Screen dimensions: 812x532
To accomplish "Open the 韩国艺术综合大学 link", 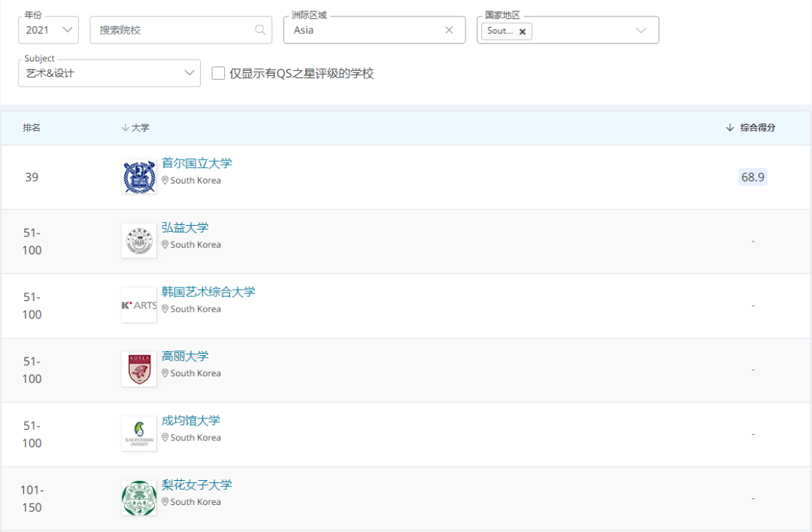I will coord(208,292).
